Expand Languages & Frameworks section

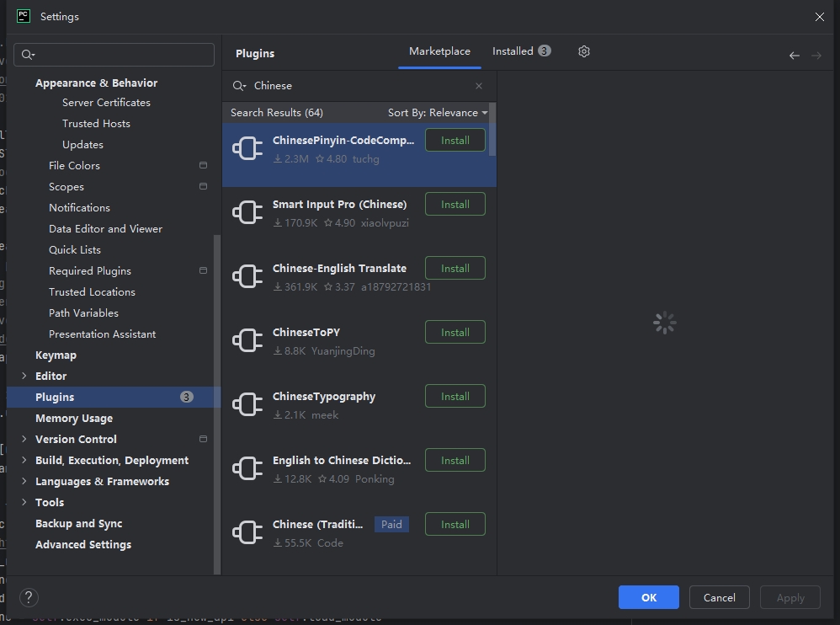[x=24, y=481]
